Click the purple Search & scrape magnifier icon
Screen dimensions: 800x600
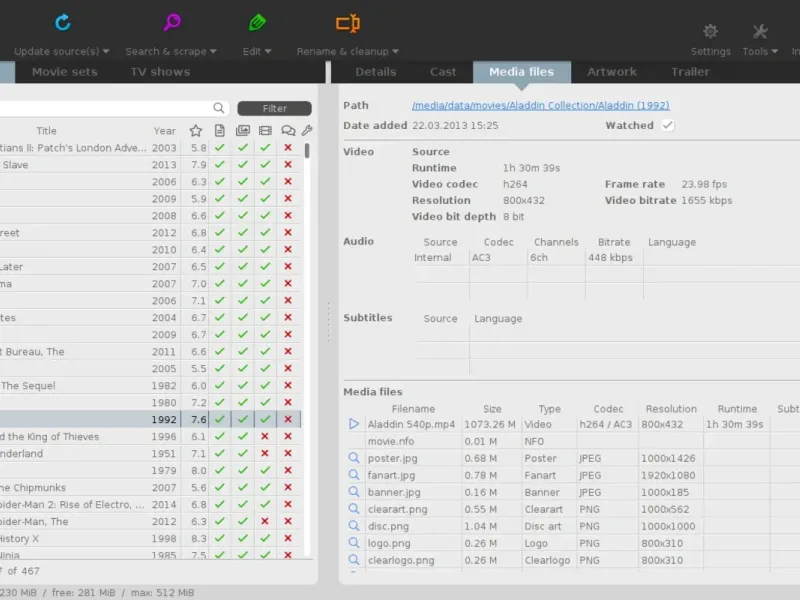[172, 22]
